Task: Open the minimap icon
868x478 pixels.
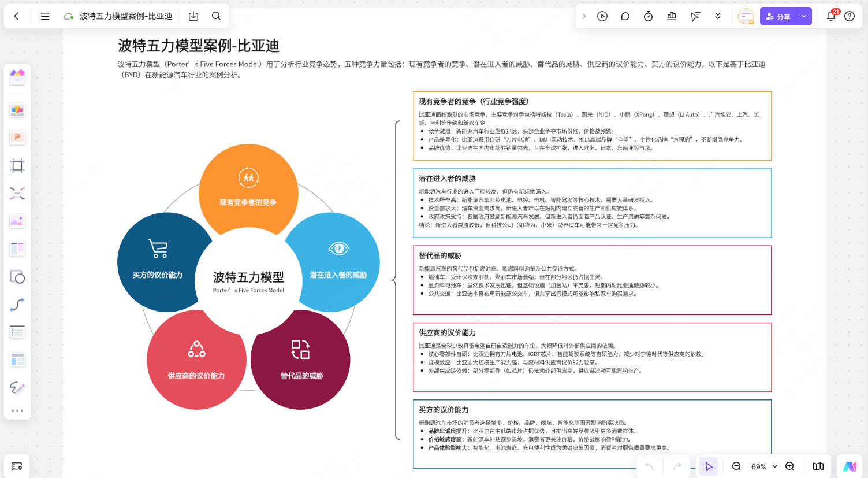Action: pyautogui.click(x=818, y=466)
